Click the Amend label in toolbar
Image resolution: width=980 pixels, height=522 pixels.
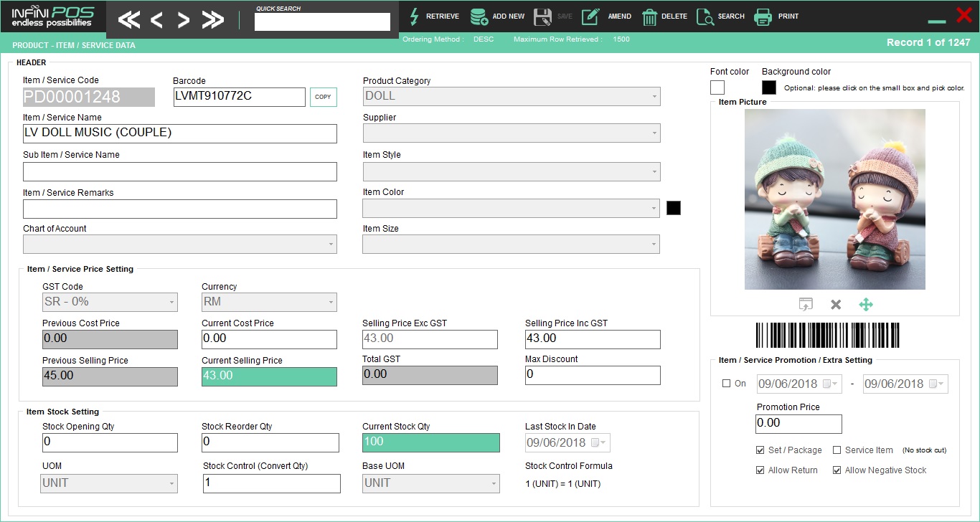click(x=620, y=16)
